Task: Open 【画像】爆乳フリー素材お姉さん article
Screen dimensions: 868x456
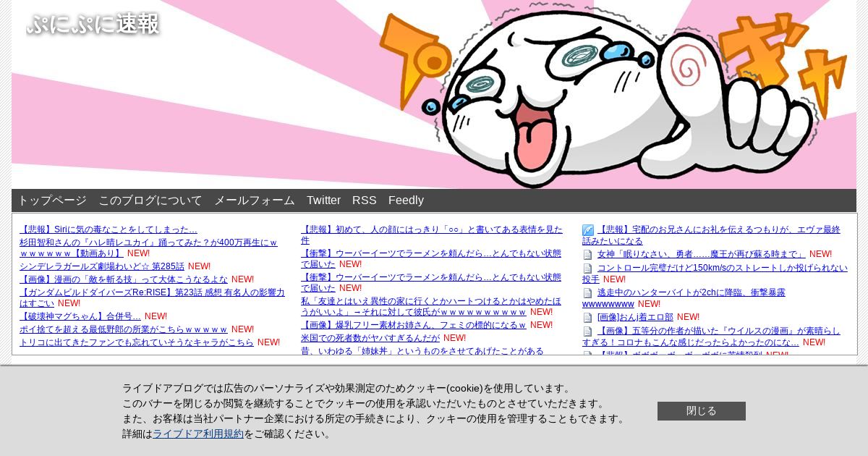Action: [x=414, y=325]
